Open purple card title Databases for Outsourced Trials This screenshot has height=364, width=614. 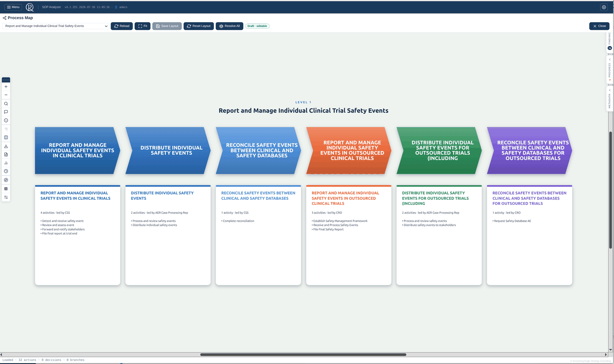coord(530,198)
